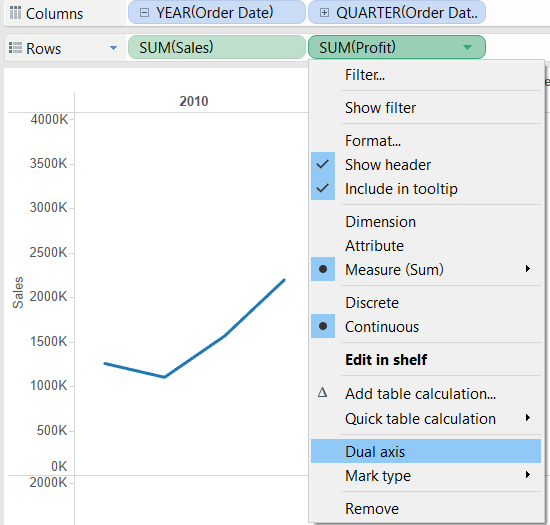Expand Quick table calculation submenu
550x525 pixels.
(426, 418)
